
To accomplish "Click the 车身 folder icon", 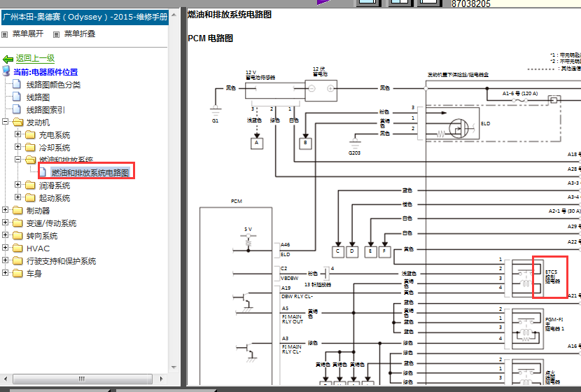I will 17,274.
